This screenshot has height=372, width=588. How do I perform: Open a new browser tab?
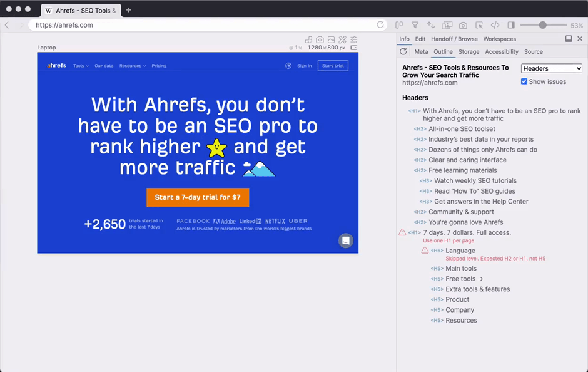tap(129, 10)
